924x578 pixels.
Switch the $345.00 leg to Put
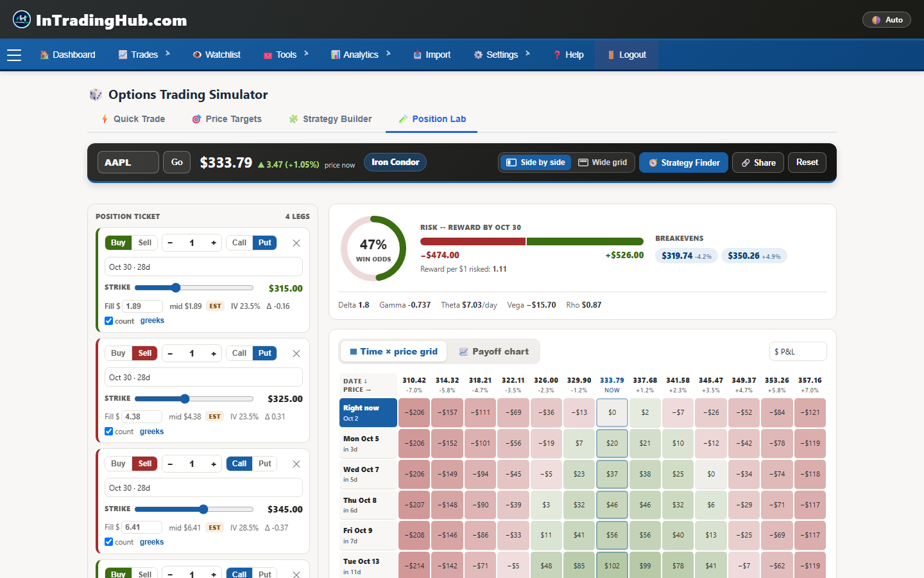(x=265, y=464)
